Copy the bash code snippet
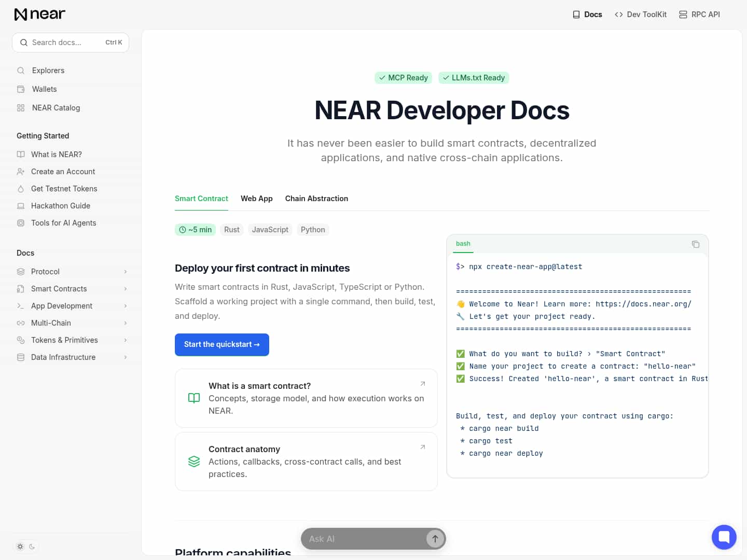The height and width of the screenshot is (560, 747). tap(695, 244)
